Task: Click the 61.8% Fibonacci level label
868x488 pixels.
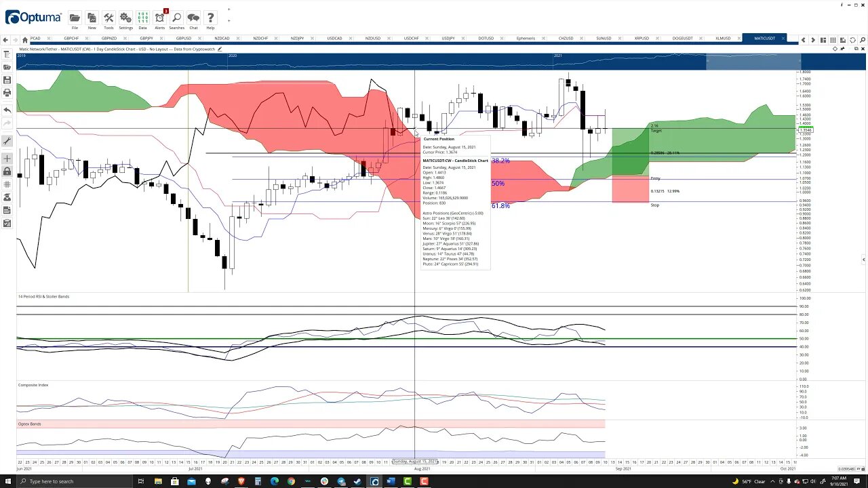Action: (500, 205)
